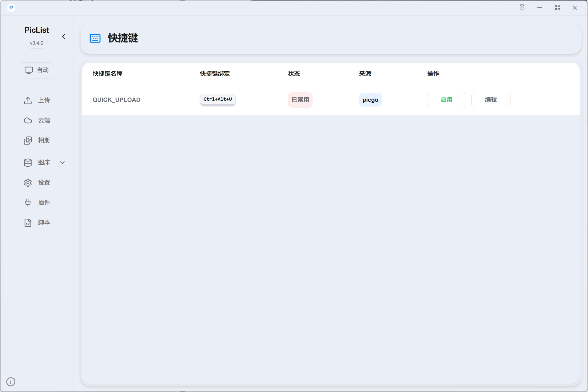Click the QUICK_UPLOAD shortcut name
This screenshot has width=588, height=392.
pos(116,100)
